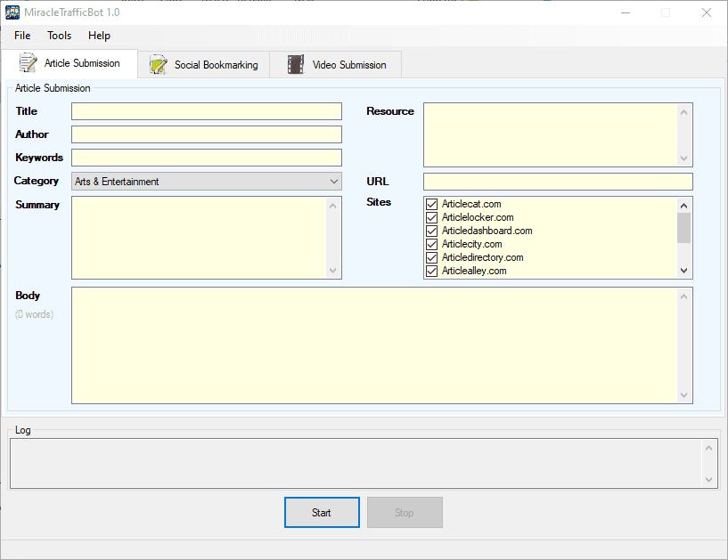This screenshot has width=728, height=560.
Task: Click the Article Submission pencil icon
Action: tap(26, 63)
